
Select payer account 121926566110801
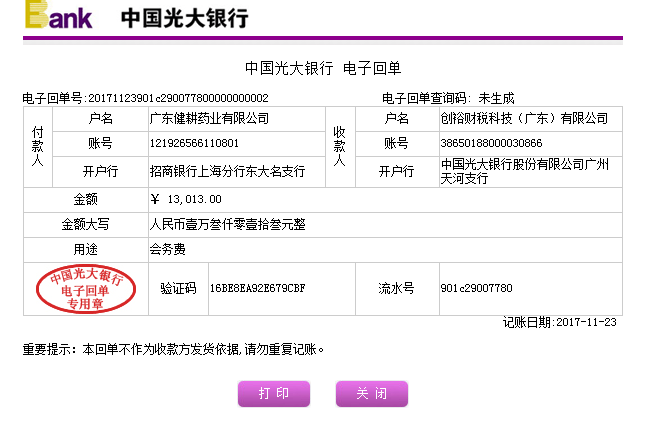[x=194, y=143]
